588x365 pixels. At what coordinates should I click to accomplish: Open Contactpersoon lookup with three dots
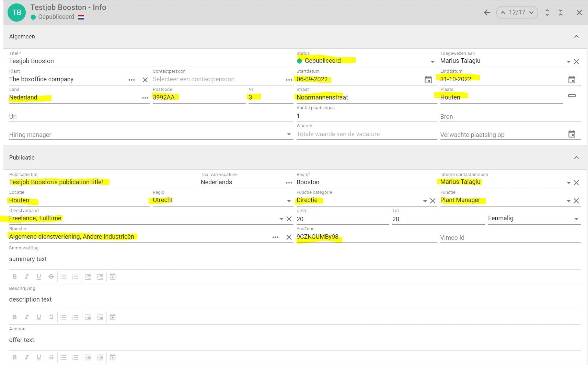(x=289, y=80)
